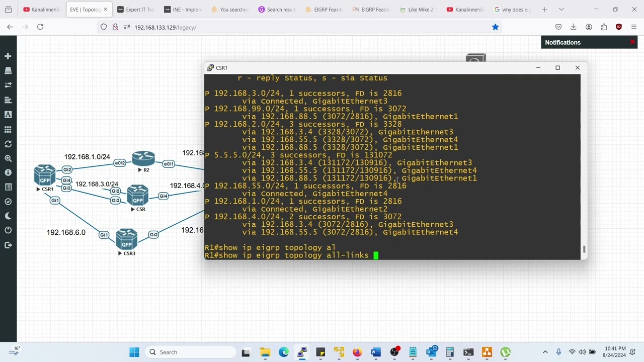
Task: Switch to the why does eig browser tab
Action: (512, 10)
